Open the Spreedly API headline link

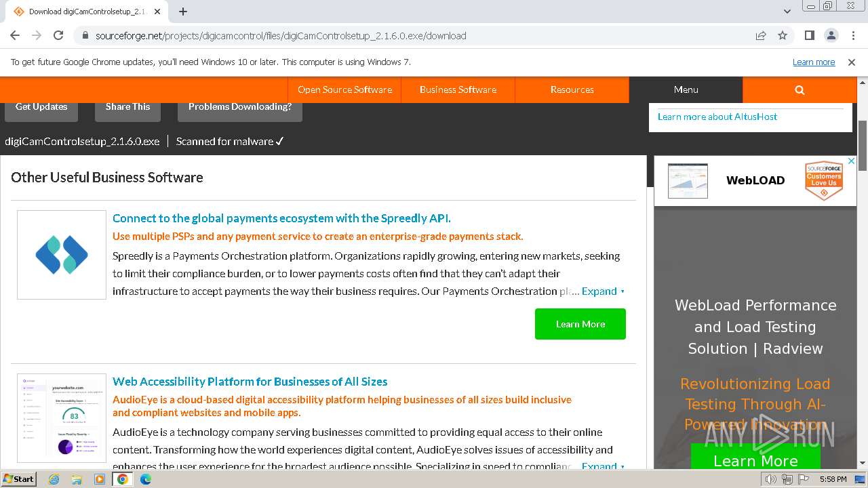(281, 218)
